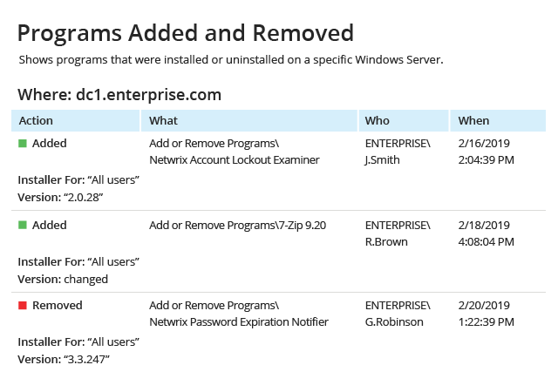Screen dimensions: 558x392
Task: Click the 2/20/2019 timestamp
Action: pos(484,305)
